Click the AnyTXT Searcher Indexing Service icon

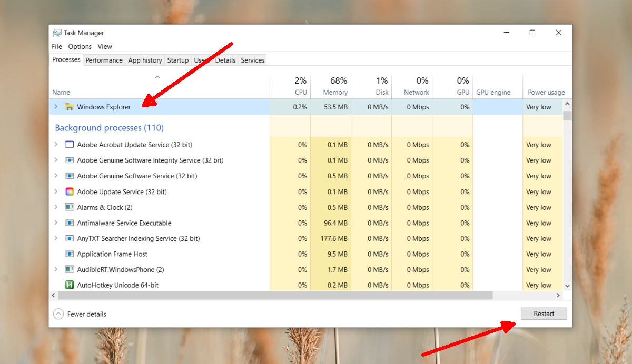(69, 238)
